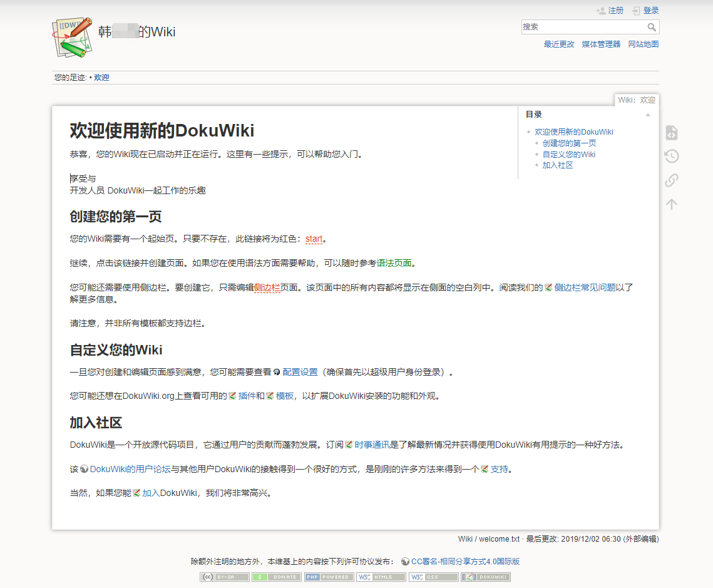Image resolution: width=713 pixels, height=588 pixels.
Task: Click the DokuWiki logo in the header
Action: pos(73,38)
